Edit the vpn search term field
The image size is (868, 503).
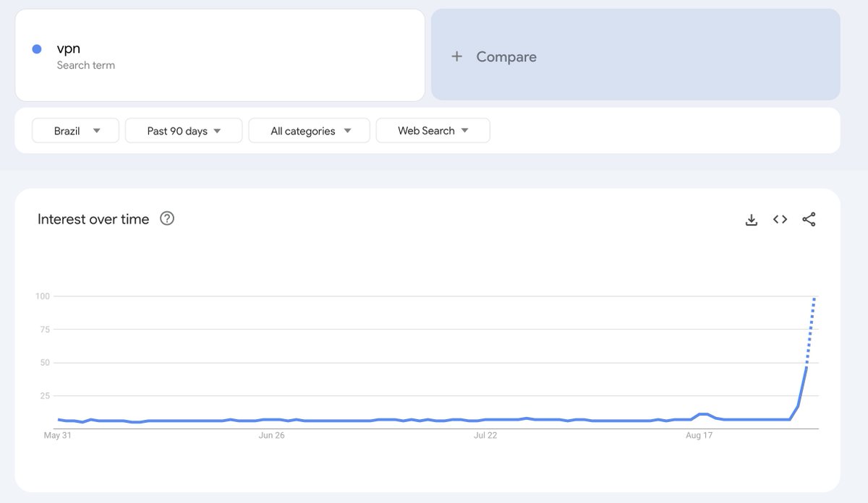point(220,56)
